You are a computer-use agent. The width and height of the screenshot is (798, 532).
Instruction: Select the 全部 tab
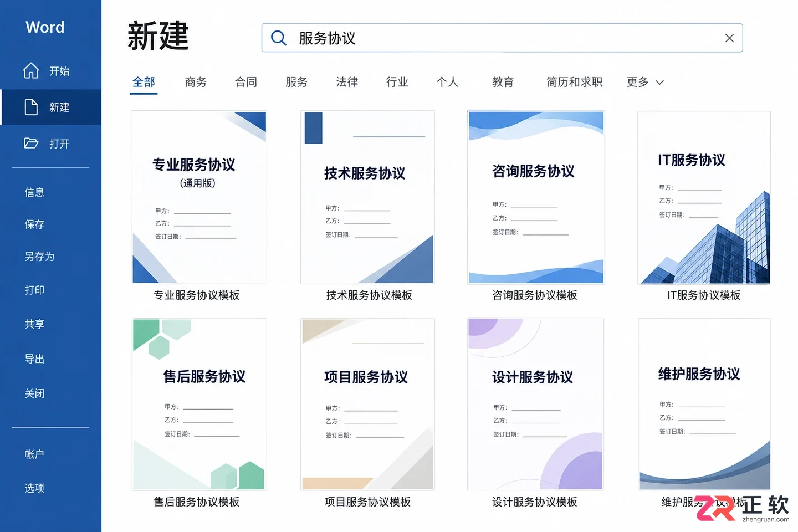click(x=144, y=82)
